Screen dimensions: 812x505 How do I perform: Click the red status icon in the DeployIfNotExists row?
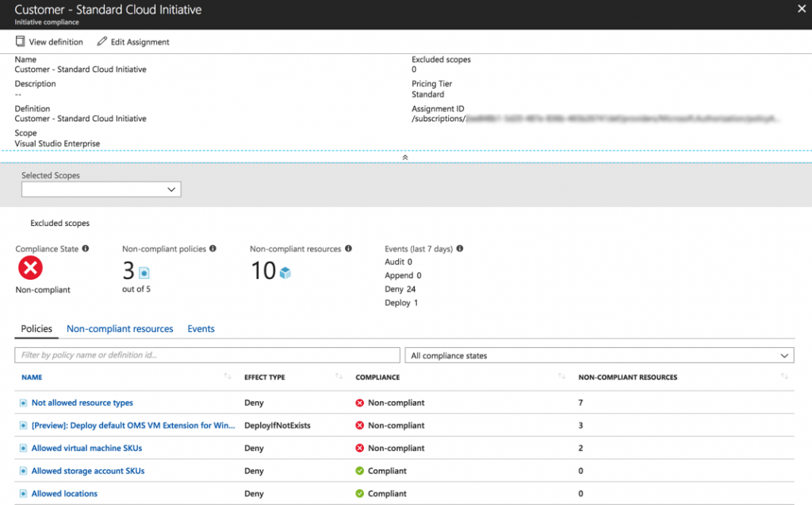click(360, 425)
